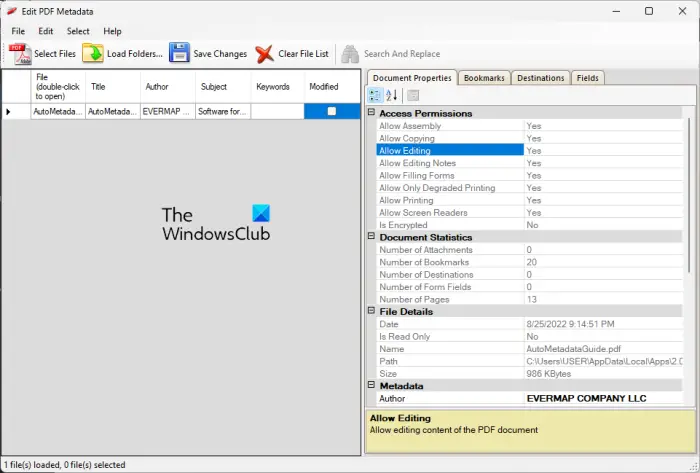Select the Title cell of the loaded file
Screen dimensions: 700x473
(x=113, y=112)
